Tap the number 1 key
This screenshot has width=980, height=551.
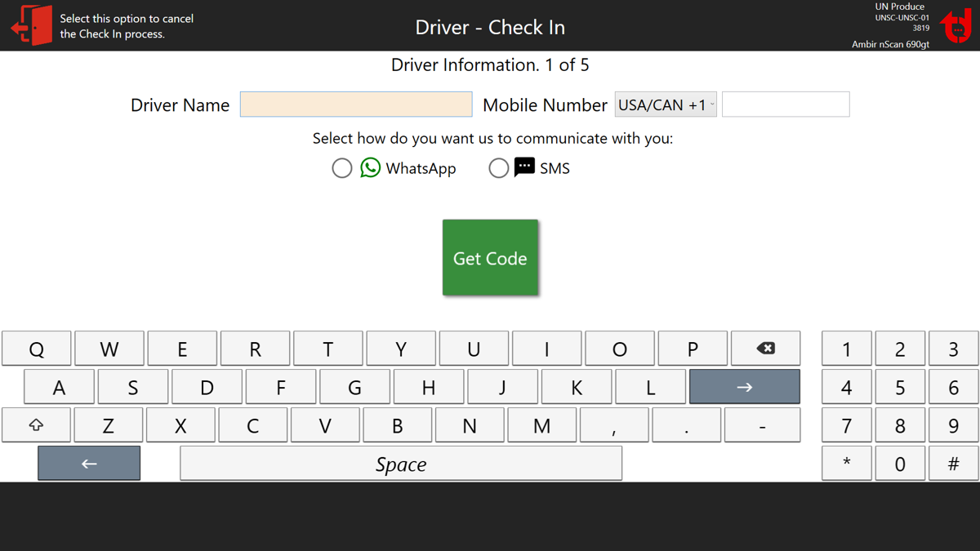click(847, 349)
